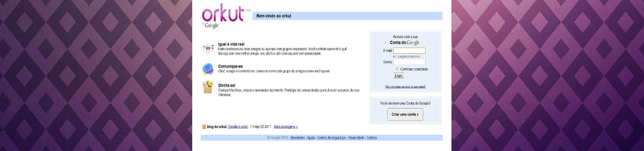
Task: Open the Novidades footer link
Action: 298,138
